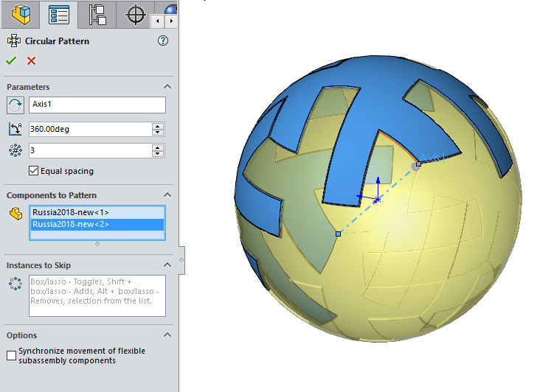Decrease the number of instances with down arrow
Image resolution: width=537 pixels, height=392 pixels.
(x=158, y=154)
